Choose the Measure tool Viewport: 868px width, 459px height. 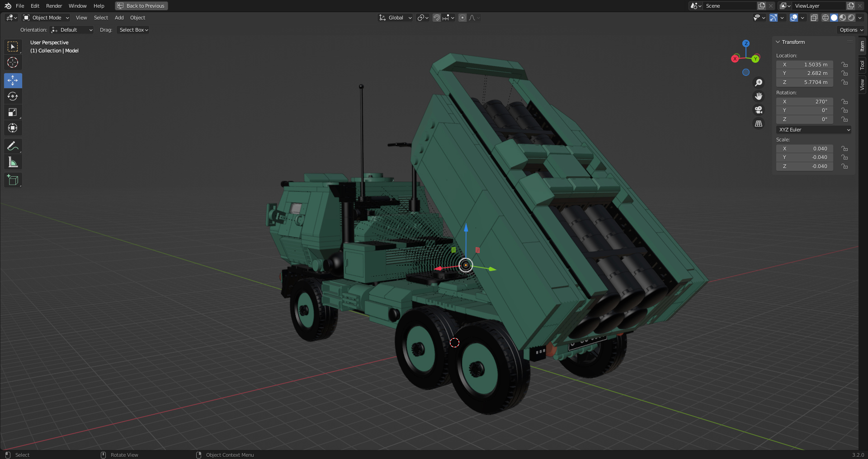pos(13,162)
